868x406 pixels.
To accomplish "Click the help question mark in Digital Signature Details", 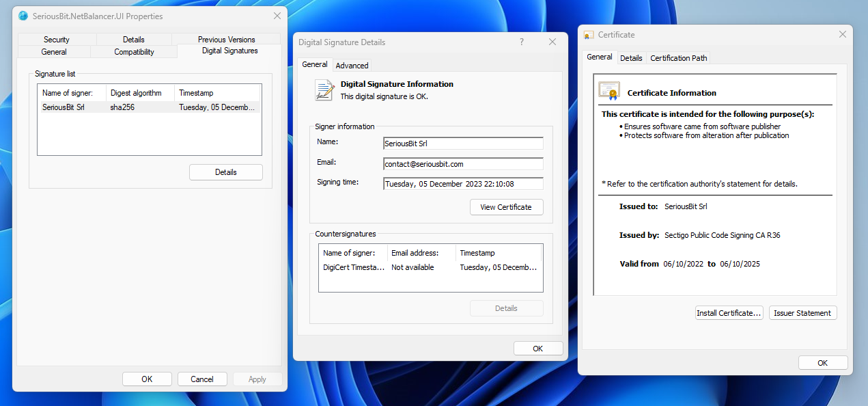I will click(x=522, y=42).
